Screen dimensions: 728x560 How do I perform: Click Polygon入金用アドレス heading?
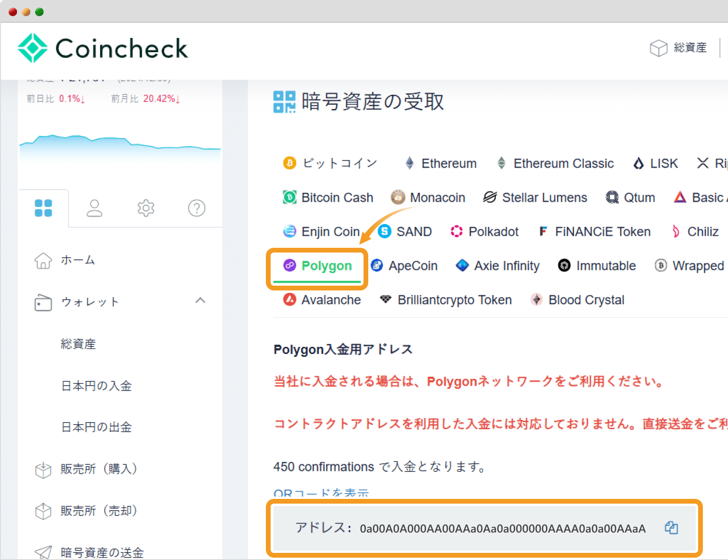point(343,350)
